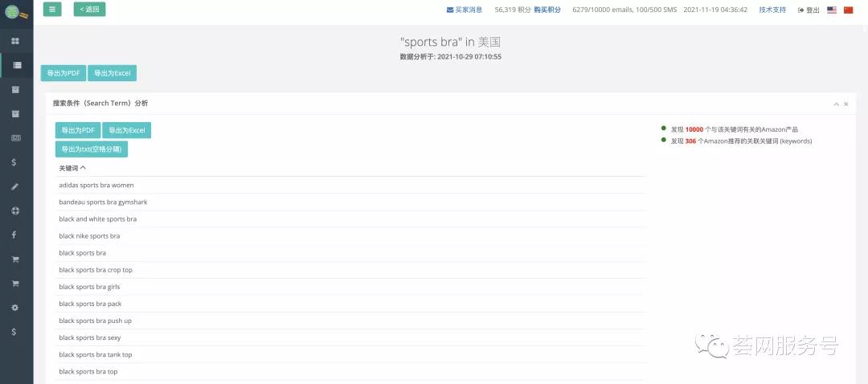Click 导出为Excel inside the Search Term panel
Viewport: 868px width, 384px height.
(x=127, y=130)
